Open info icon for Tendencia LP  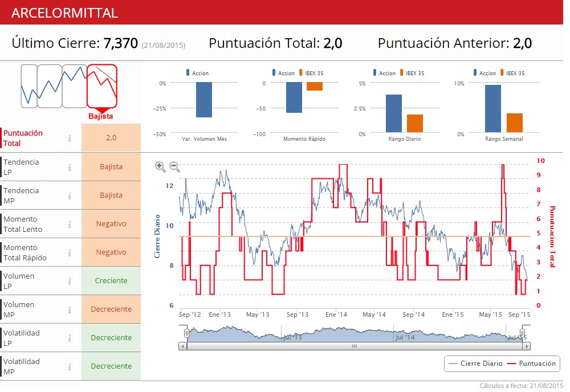[70, 167]
